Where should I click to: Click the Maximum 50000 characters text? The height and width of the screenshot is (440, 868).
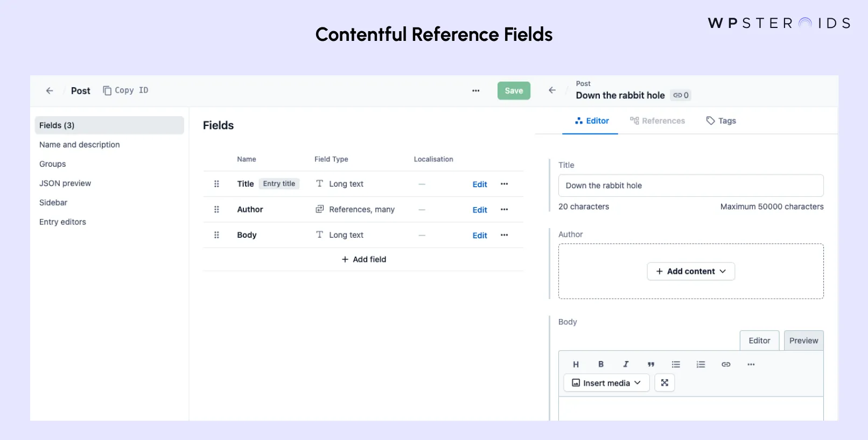(x=772, y=207)
